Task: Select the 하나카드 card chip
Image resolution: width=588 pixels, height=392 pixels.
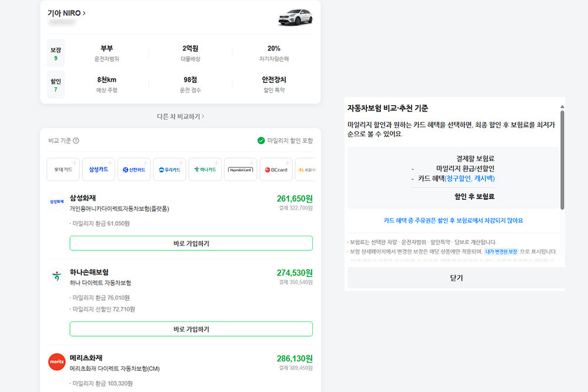Action: (x=205, y=169)
